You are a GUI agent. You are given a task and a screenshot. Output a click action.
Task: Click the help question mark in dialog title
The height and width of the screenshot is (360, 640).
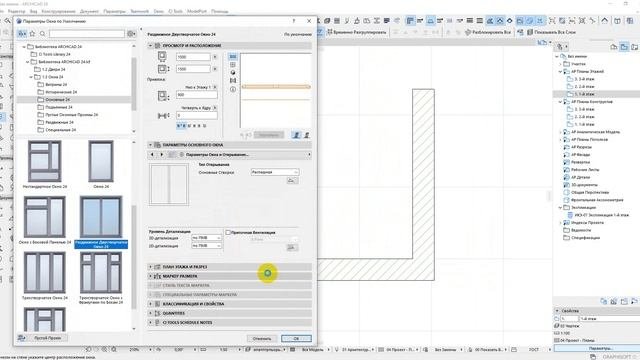(294, 21)
